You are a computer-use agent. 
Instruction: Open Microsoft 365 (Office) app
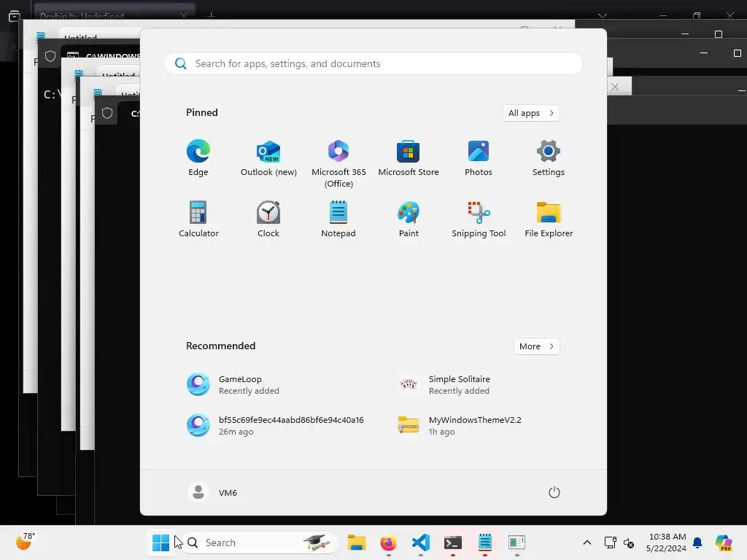click(338, 164)
